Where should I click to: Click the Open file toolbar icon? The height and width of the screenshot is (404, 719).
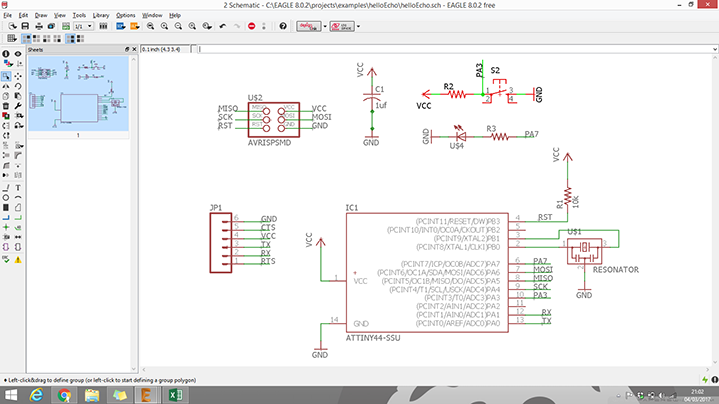coord(12,26)
